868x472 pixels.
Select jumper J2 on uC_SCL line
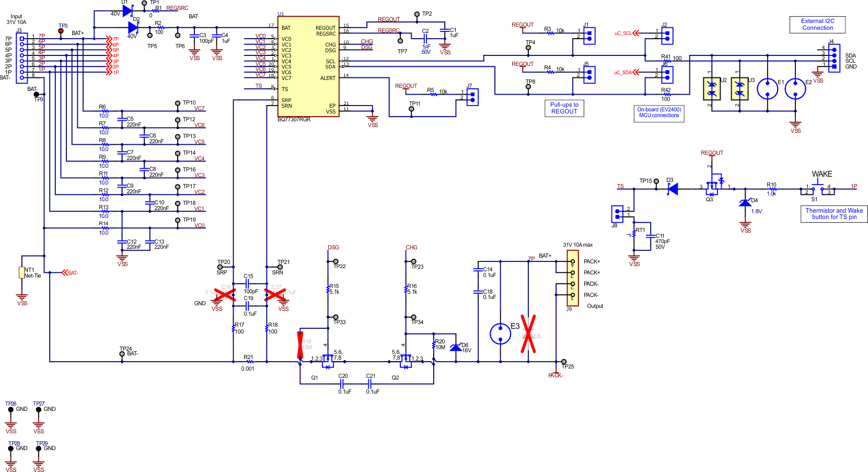pyautogui.click(x=667, y=36)
